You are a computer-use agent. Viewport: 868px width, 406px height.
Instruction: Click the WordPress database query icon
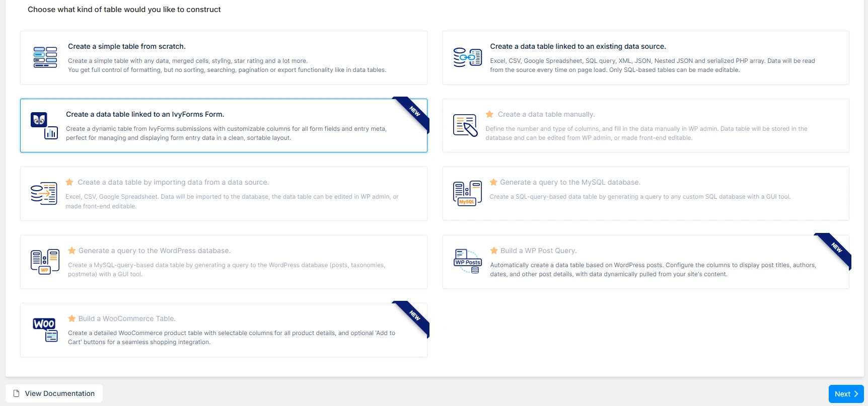pyautogui.click(x=45, y=262)
